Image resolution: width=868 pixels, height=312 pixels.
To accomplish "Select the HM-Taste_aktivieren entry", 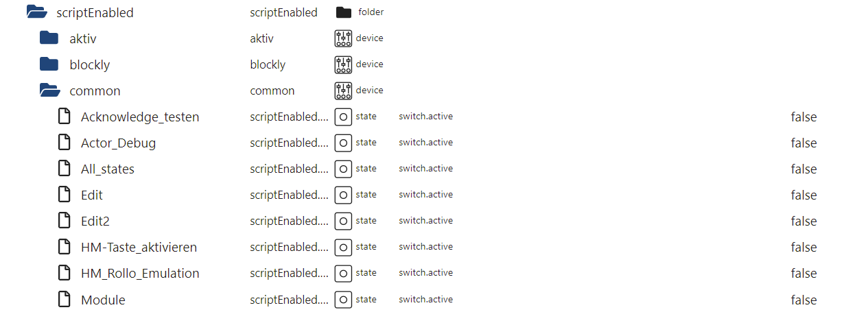I will click(139, 247).
